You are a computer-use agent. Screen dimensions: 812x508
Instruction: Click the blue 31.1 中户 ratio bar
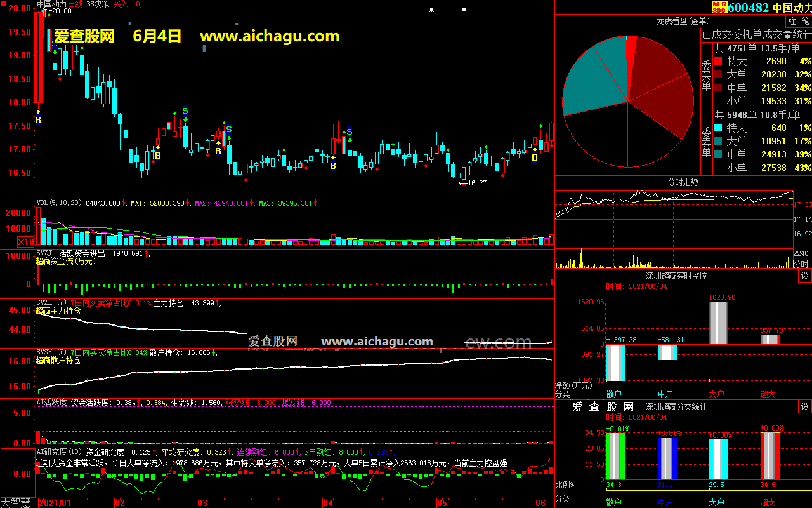(x=667, y=458)
